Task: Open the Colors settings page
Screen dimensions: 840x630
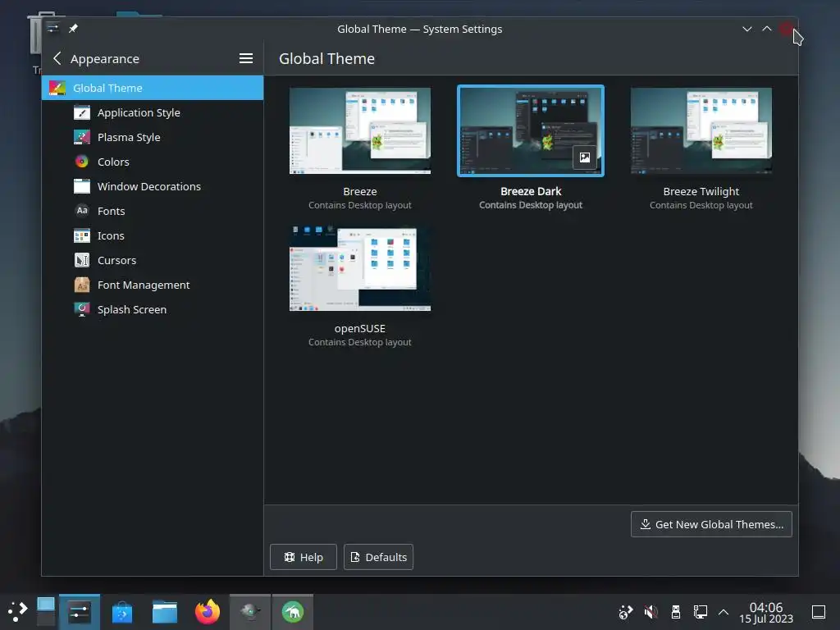Action: (152, 162)
